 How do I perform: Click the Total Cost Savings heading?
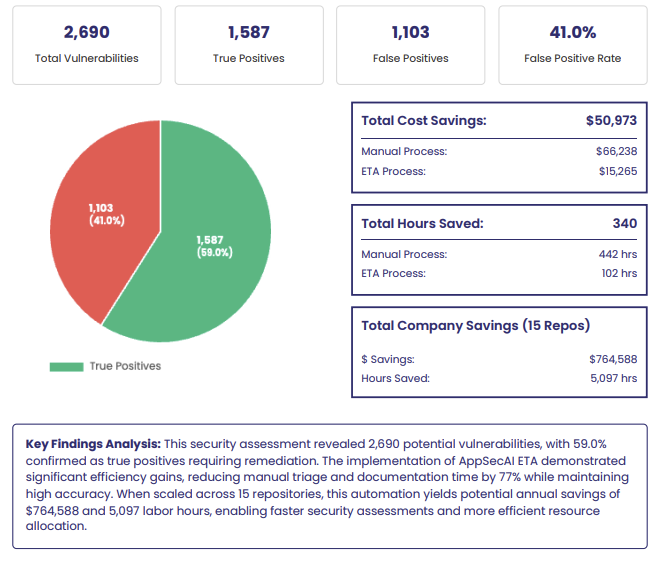pyautogui.click(x=424, y=120)
